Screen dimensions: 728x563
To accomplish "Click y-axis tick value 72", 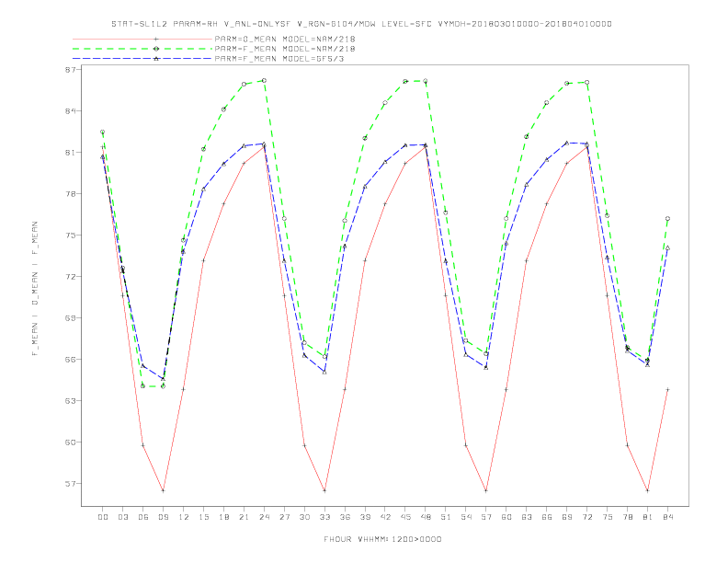I will (72, 276).
